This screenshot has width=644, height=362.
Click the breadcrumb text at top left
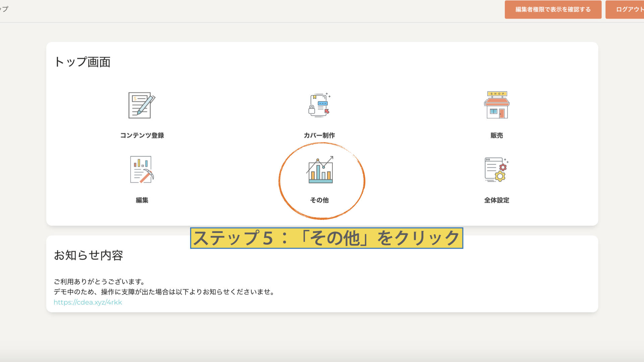point(4,9)
